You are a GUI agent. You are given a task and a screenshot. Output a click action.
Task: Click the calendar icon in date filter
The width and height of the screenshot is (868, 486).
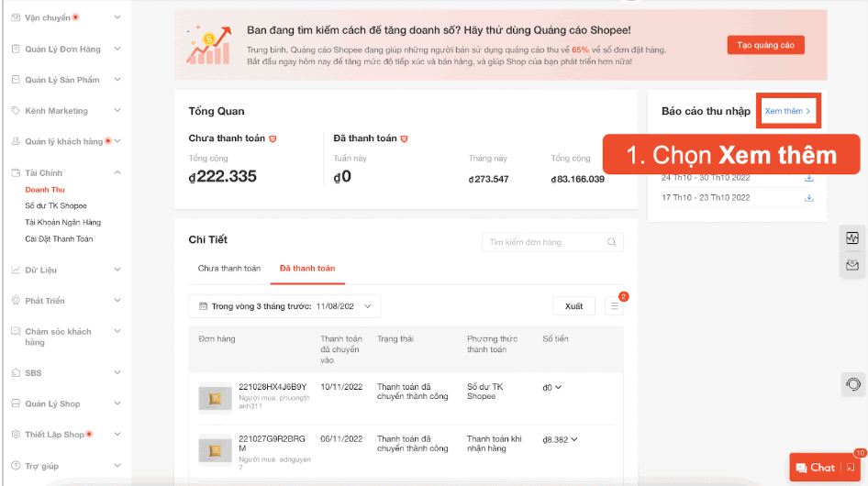click(203, 306)
